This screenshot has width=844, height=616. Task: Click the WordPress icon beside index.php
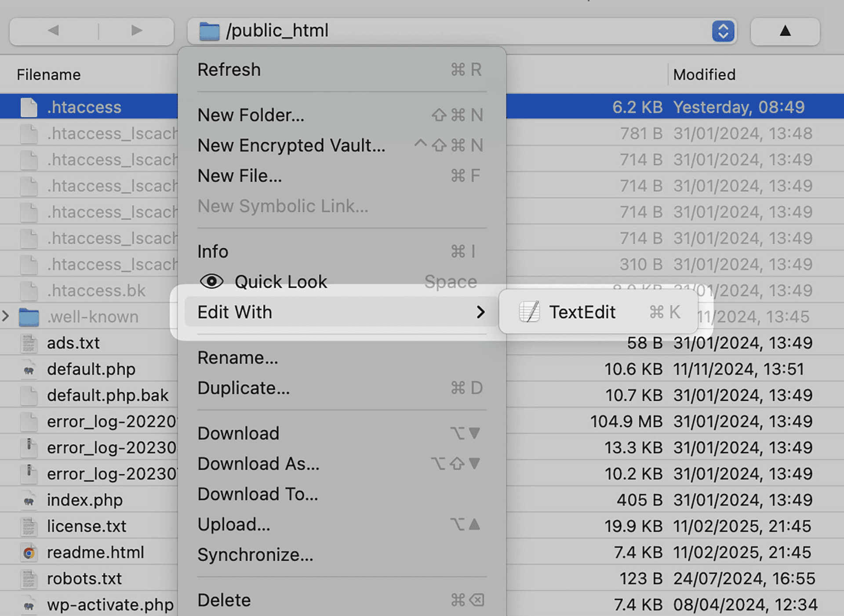click(x=29, y=500)
